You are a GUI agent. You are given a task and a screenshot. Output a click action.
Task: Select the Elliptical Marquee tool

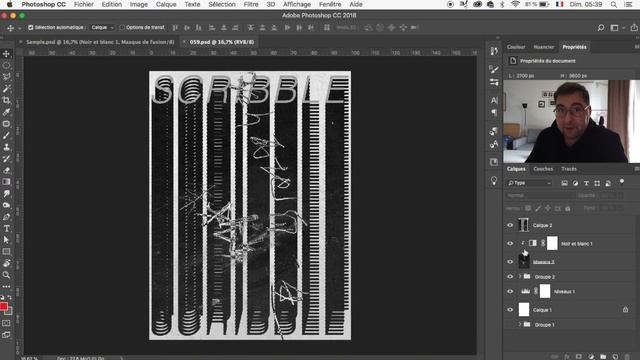(x=7, y=65)
